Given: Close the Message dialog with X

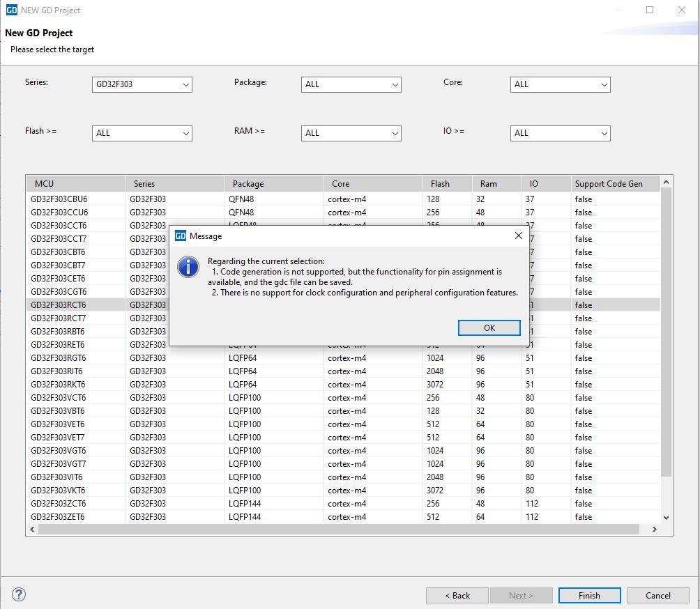Looking at the screenshot, I should (518, 236).
